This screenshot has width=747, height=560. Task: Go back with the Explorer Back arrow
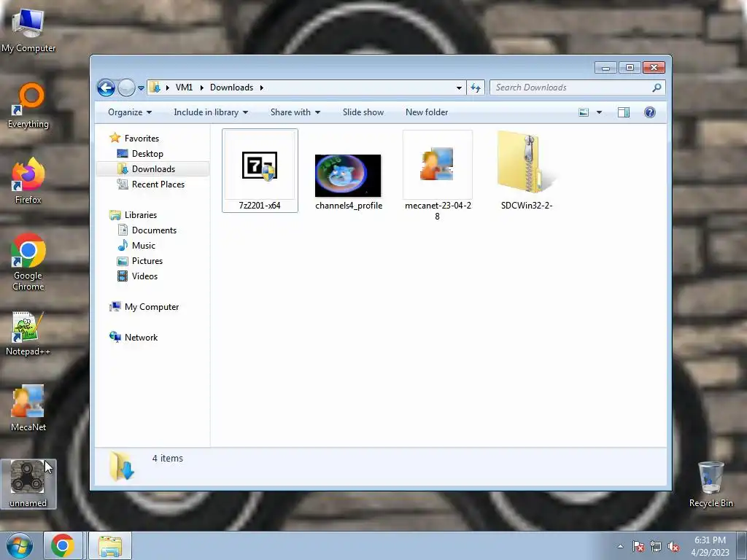click(x=106, y=87)
